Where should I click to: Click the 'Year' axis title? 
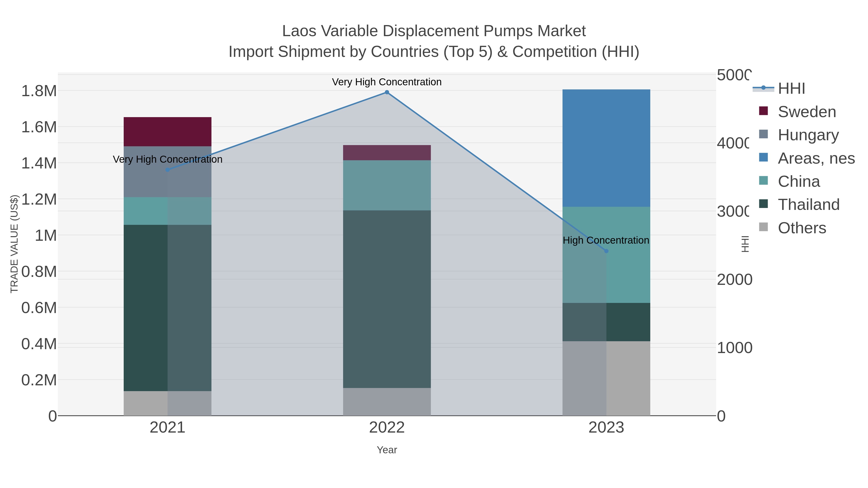(387, 450)
